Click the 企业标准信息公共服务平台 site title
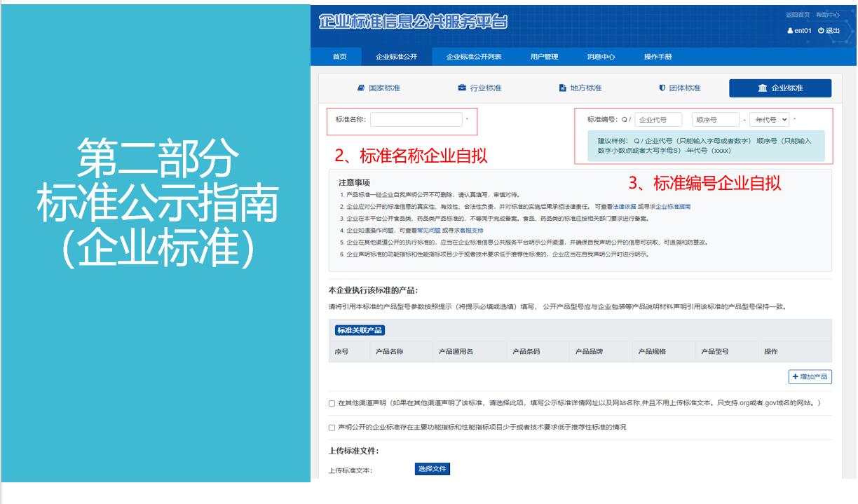This screenshot has width=858, height=504. point(414,22)
